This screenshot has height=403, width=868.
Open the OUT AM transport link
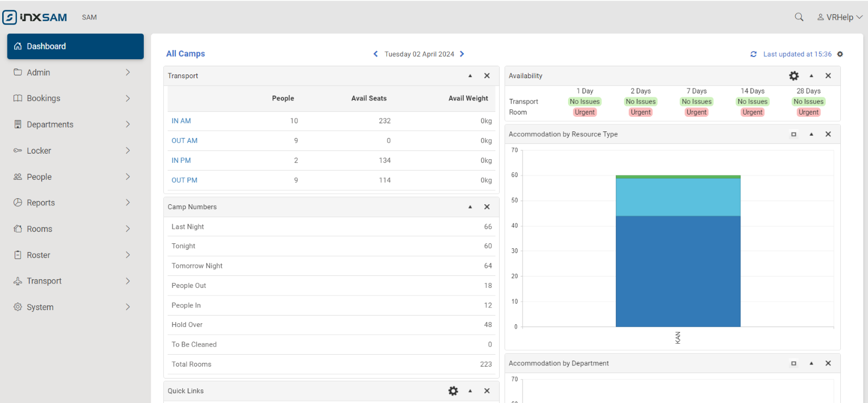(x=184, y=141)
